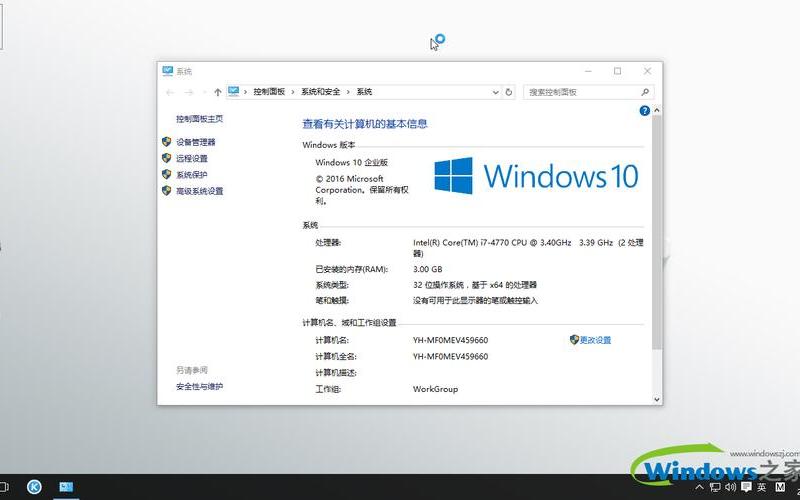Click the refresh button in address bar
The height and width of the screenshot is (500, 800).
[509, 92]
